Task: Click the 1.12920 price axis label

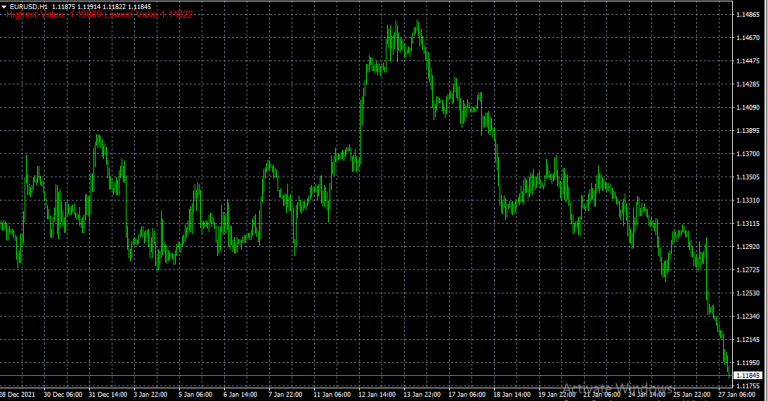Action: tap(748, 247)
